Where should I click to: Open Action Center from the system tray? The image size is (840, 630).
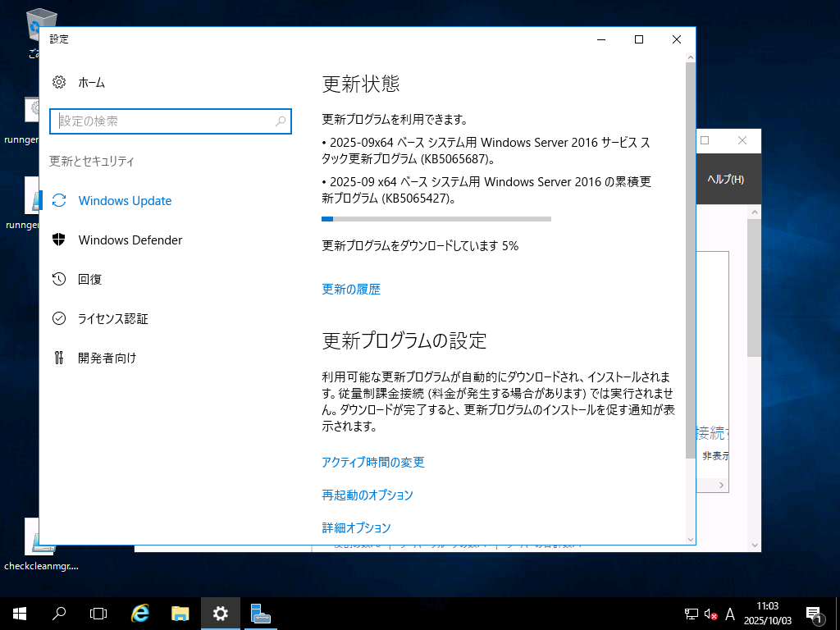click(x=815, y=613)
